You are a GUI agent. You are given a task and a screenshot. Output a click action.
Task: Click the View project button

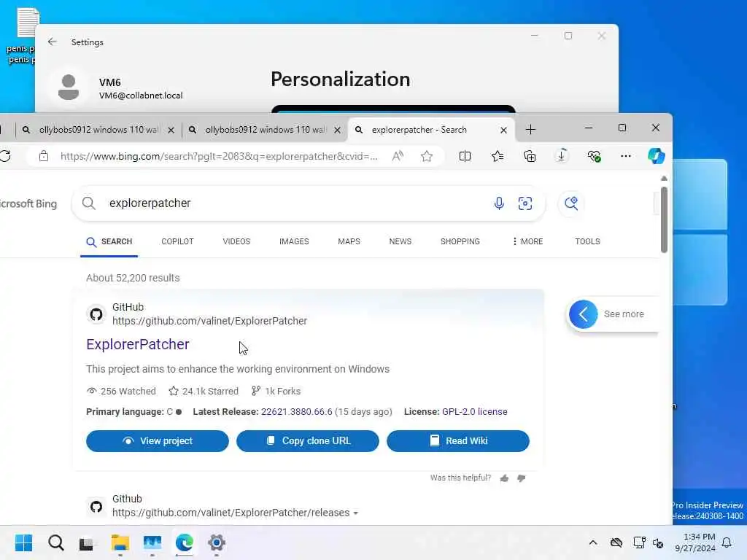[158, 441]
